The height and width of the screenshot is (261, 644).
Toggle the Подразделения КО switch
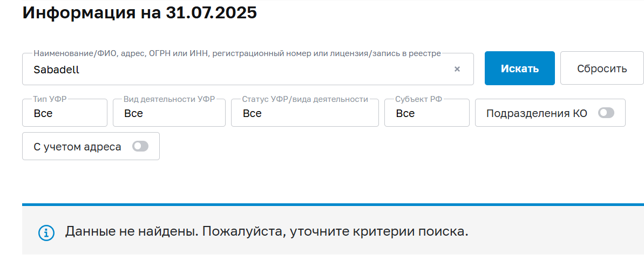pos(606,113)
